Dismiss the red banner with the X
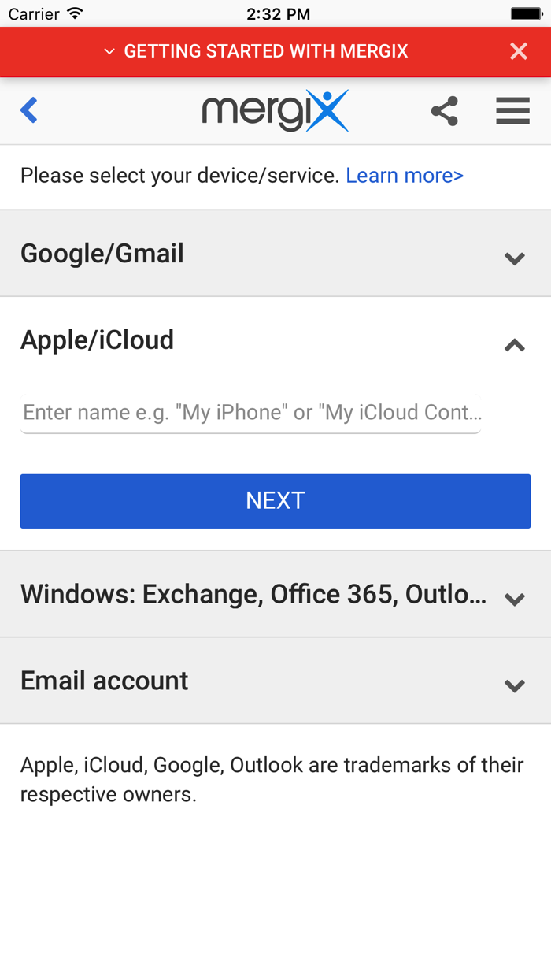The width and height of the screenshot is (551, 980). coord(518,50)
